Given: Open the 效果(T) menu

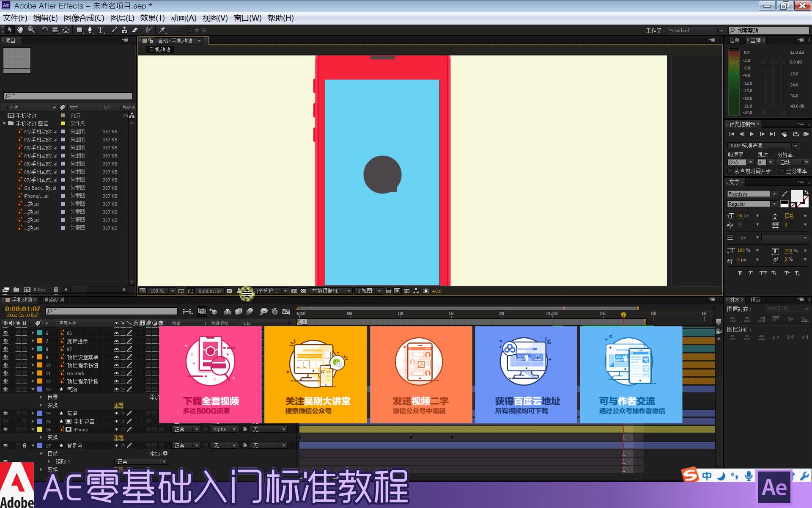Looking at the screenshot, I should point(152,18).
